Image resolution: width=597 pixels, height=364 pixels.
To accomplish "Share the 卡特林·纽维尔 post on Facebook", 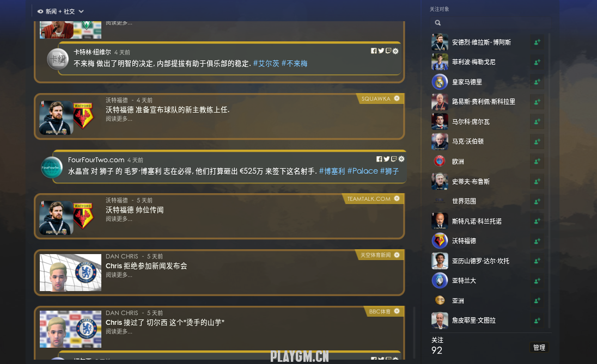I will (374, 51).
